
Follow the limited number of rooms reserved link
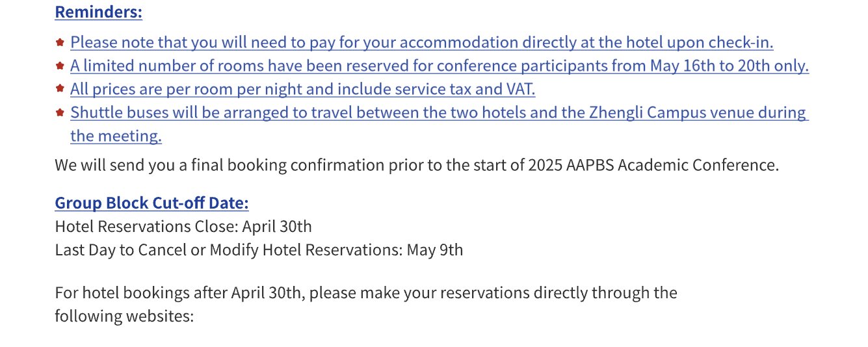pyautogui.click(x=440, y=66)
